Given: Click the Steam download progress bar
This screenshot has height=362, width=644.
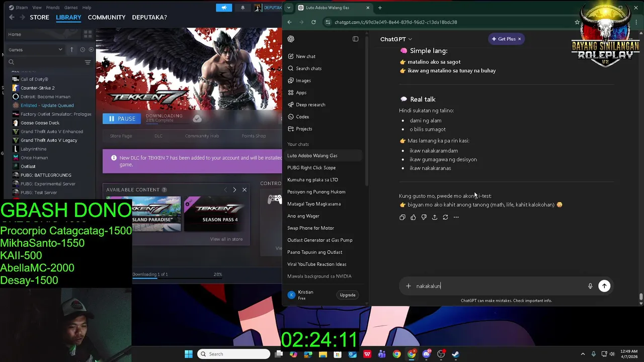Looking at the screenshot, I should click(x=177, y=279).
